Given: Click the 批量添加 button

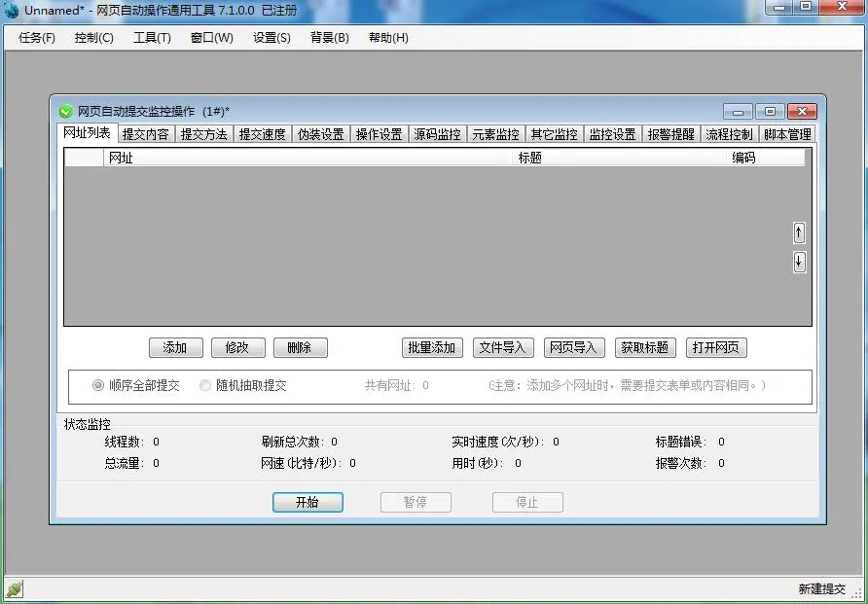Looking at the screenshot, I should [x=432, y=347].
